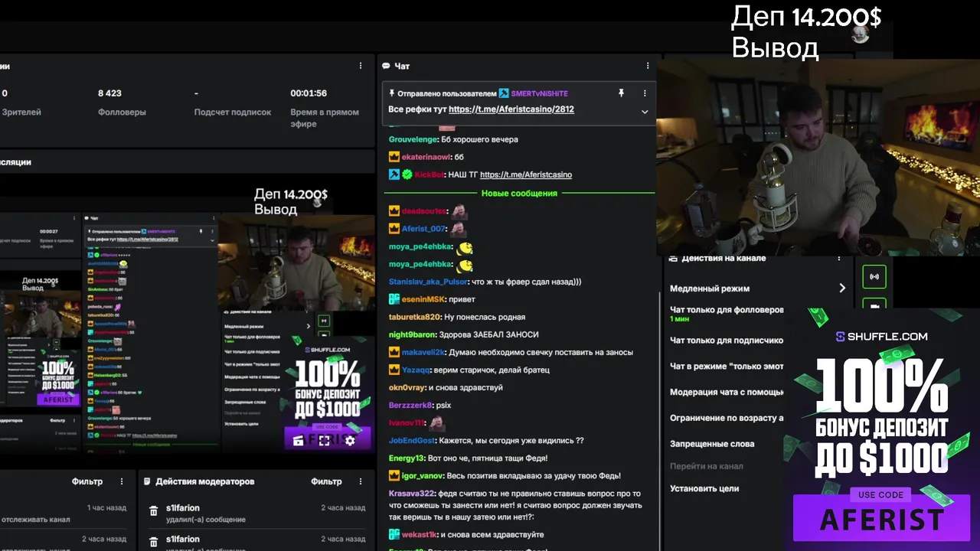Click Новые сообщения divider label
This screenshot has height=551, width=980.
(519, 194)
